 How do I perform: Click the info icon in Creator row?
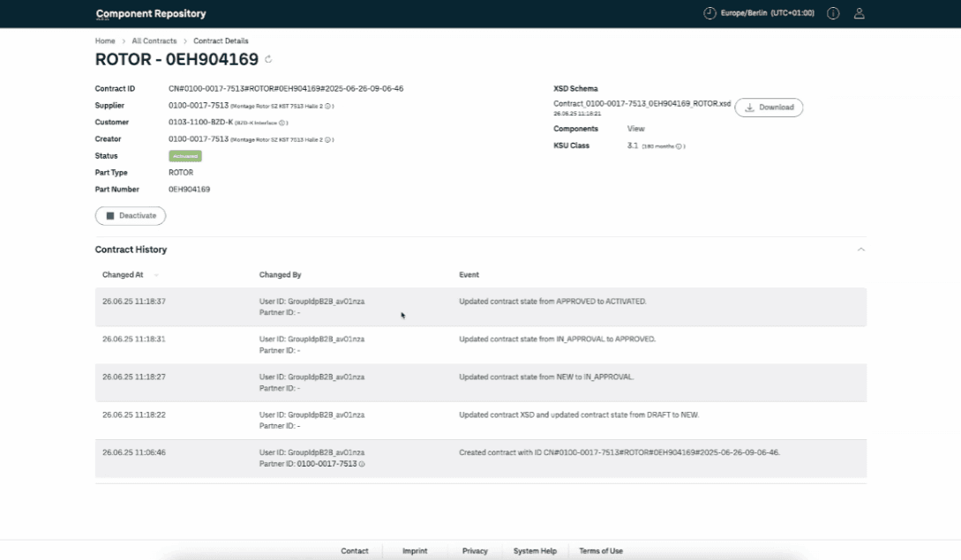(x=327, y=139)
